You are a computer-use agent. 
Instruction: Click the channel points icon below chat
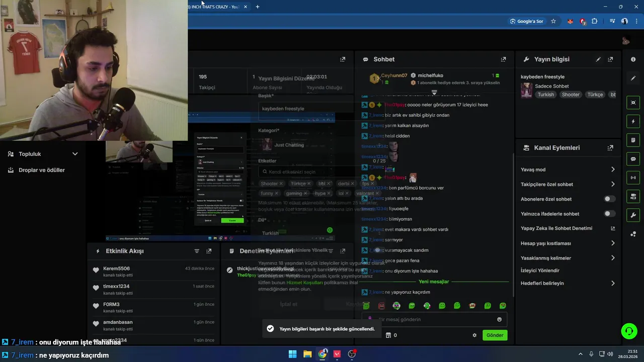point(388,335)
